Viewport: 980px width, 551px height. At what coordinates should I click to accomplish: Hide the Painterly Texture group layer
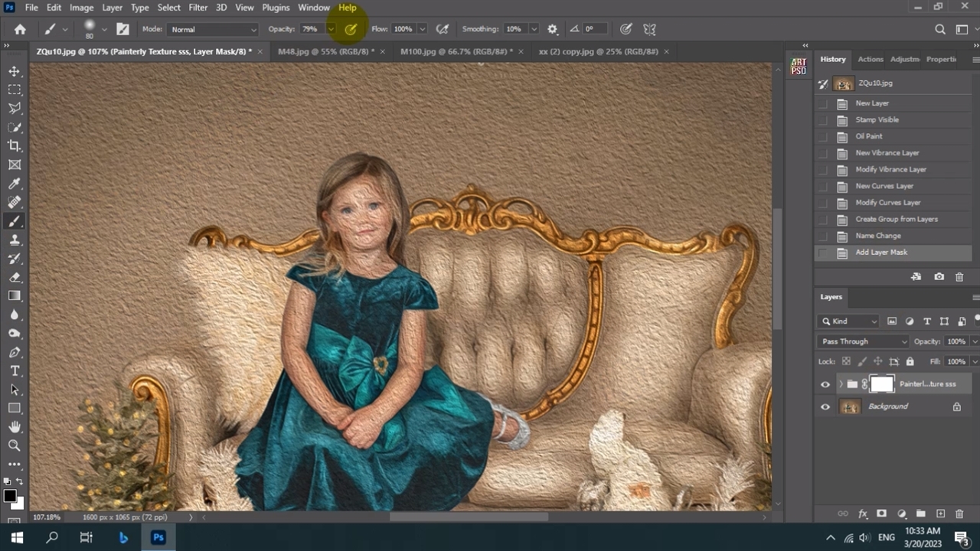pyautogui.click(x=825, y=385)
